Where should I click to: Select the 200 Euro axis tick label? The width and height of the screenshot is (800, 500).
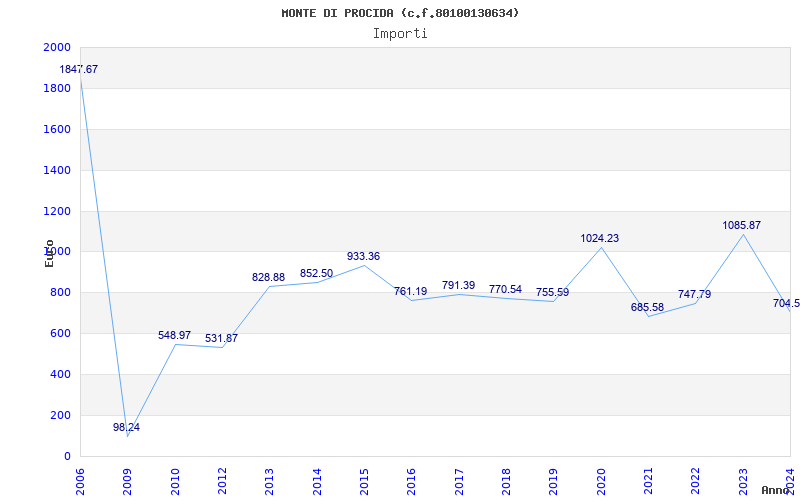(x=60, y=415)
